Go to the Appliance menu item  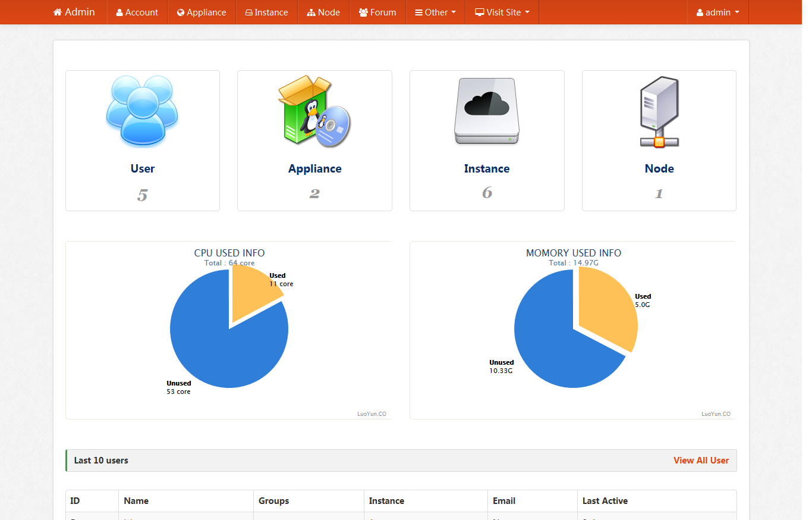pyautogui.click(x=202, y=12)
